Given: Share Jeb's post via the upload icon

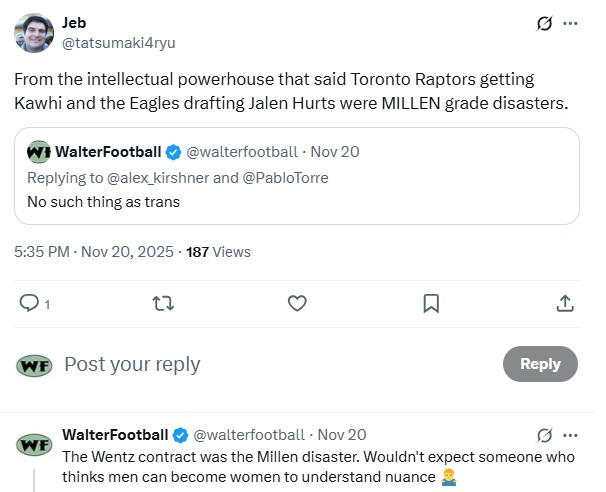Looking at the screenshot, I should click(564, 303).
